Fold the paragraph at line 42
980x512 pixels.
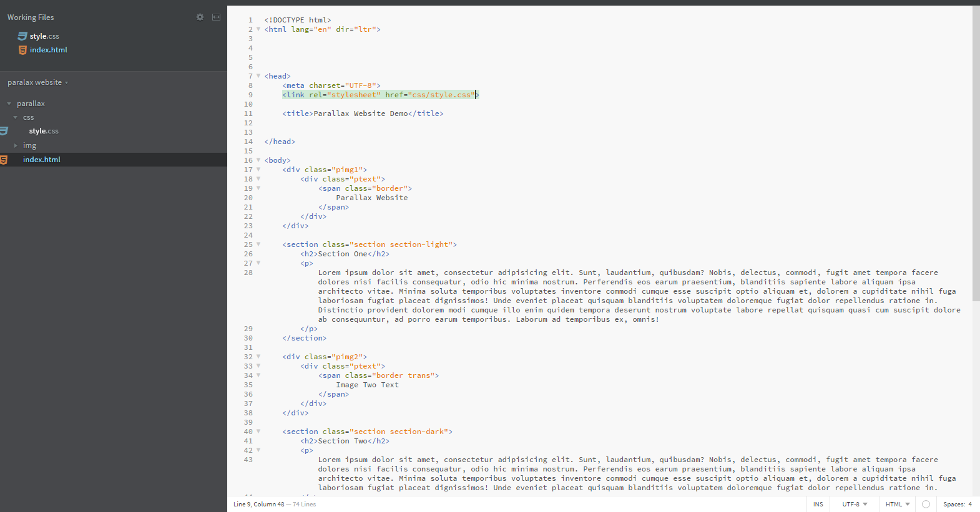click(258, 450)
